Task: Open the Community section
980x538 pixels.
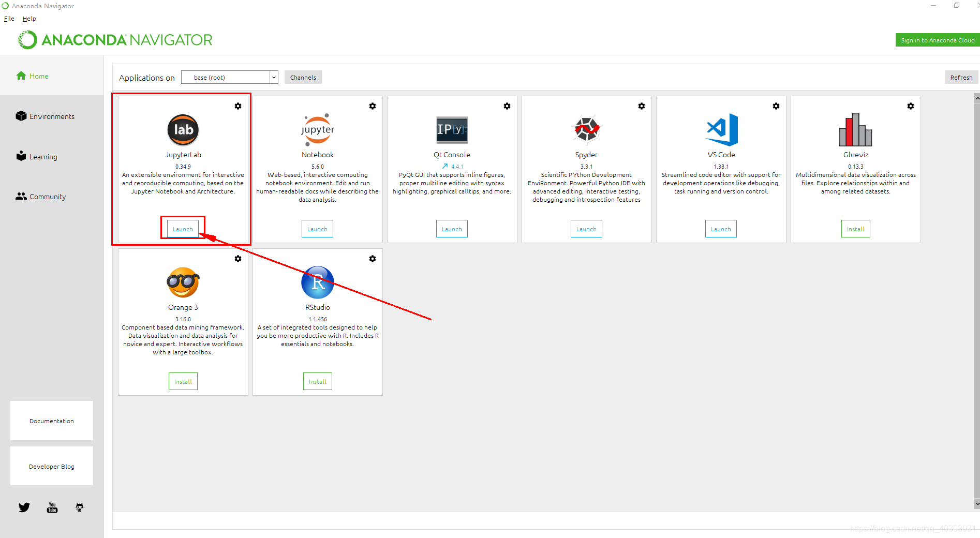Action: point(41,197)
